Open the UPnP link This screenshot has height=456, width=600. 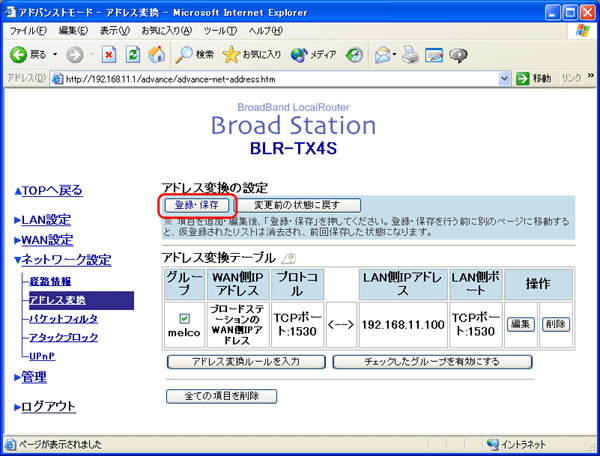(x=42, y=356)
